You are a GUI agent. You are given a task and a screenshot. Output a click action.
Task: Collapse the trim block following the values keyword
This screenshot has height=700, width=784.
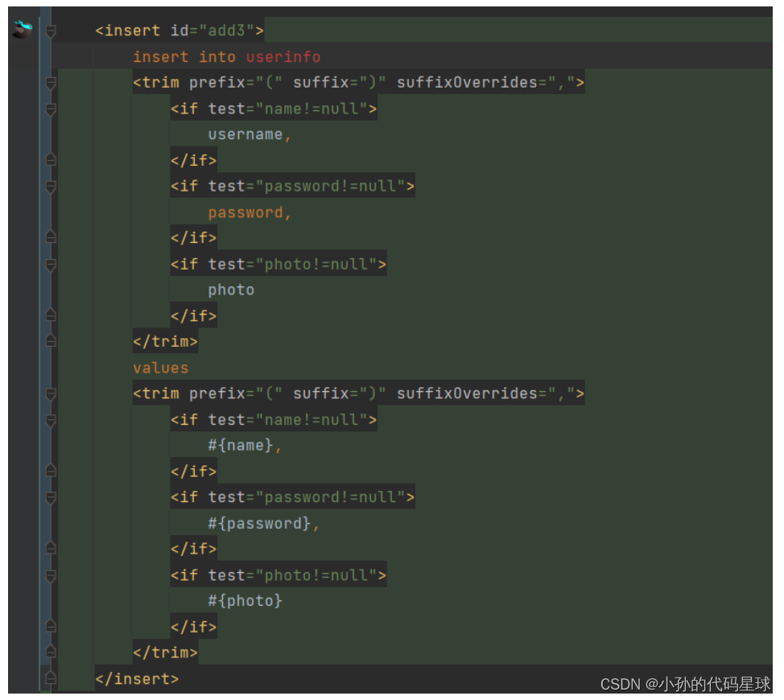tap(51, 395)
